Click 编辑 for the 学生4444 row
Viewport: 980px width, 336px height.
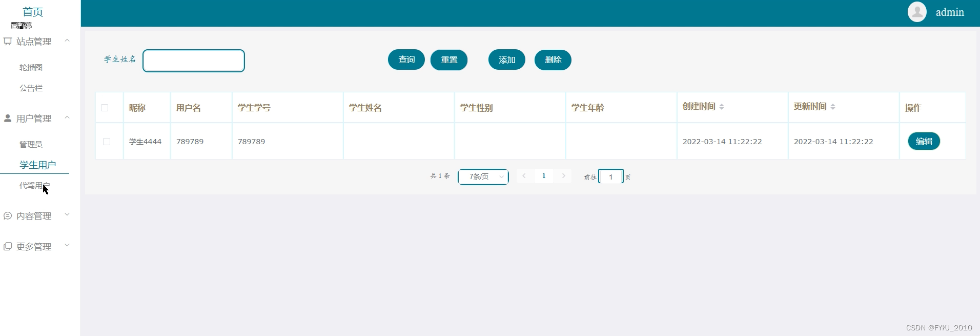pos(924,141)
